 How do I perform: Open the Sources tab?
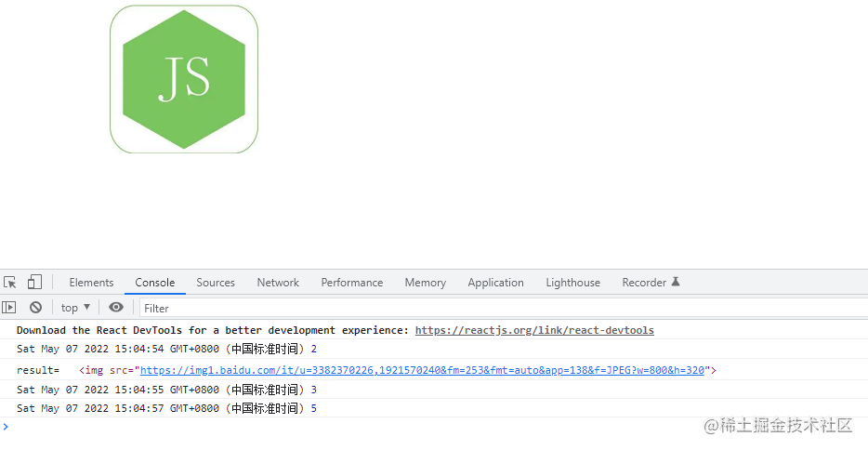tap(216, 283)
